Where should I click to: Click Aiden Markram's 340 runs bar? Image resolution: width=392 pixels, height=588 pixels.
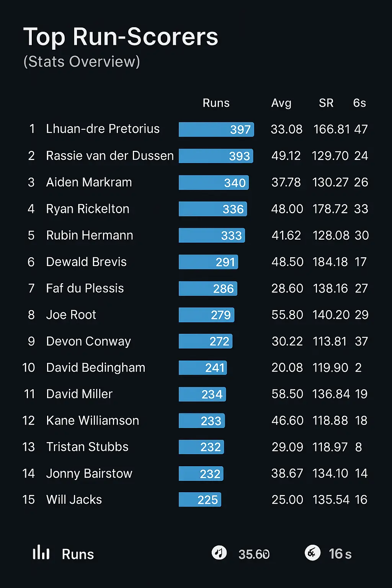(x=214, y=183)
